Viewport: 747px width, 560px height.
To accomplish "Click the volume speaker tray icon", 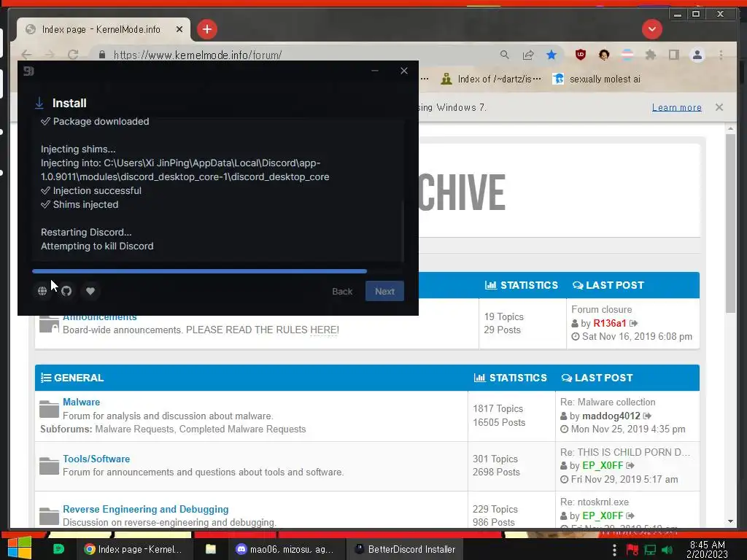I will tap(667, 550).
